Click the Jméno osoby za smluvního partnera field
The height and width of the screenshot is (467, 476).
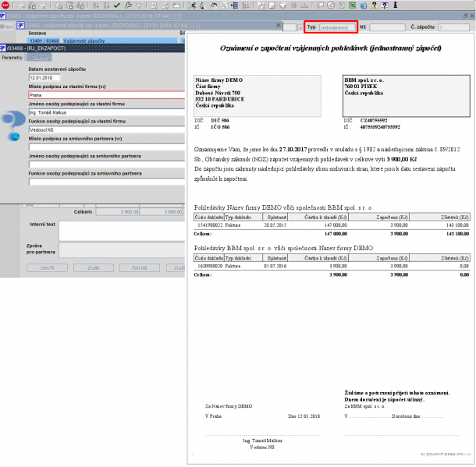click(x=107, y=165)
